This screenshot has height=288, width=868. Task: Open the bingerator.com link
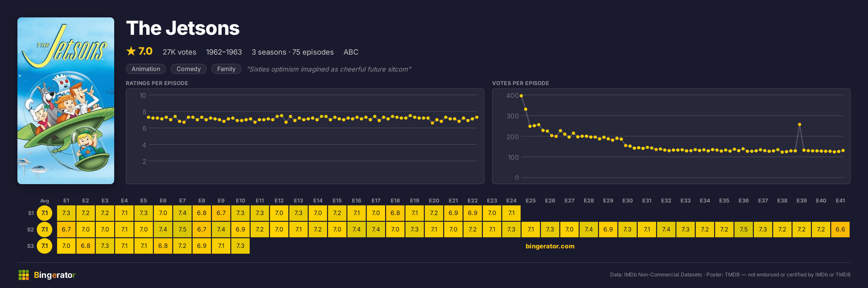[x=550, y=246]
